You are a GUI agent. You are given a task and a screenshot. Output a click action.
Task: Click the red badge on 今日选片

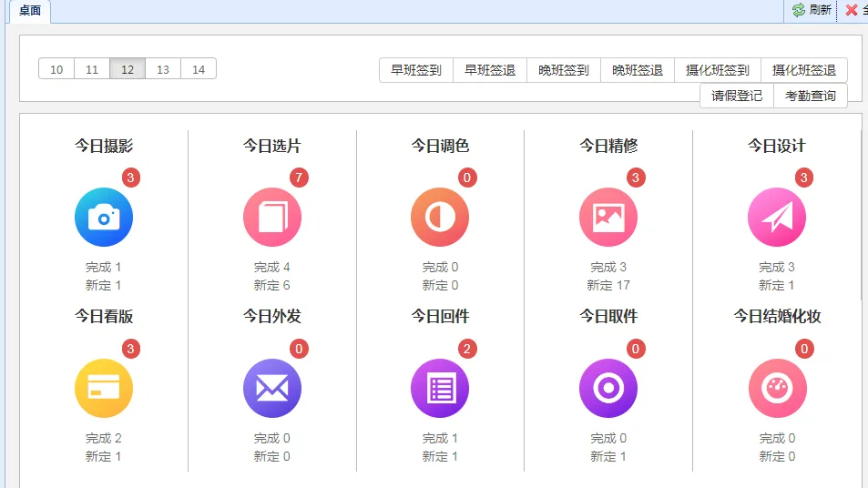(300, 178)
